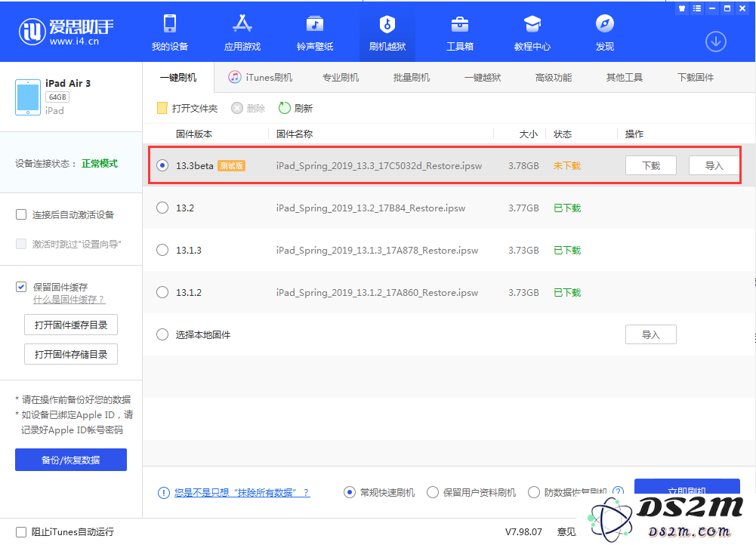Click iPad_Spring_2019_13.1.3_17A878_Restore.ipsw filename
Image resolution: width=756 pixels, height=545 pixels.
[x=377, y=251]
